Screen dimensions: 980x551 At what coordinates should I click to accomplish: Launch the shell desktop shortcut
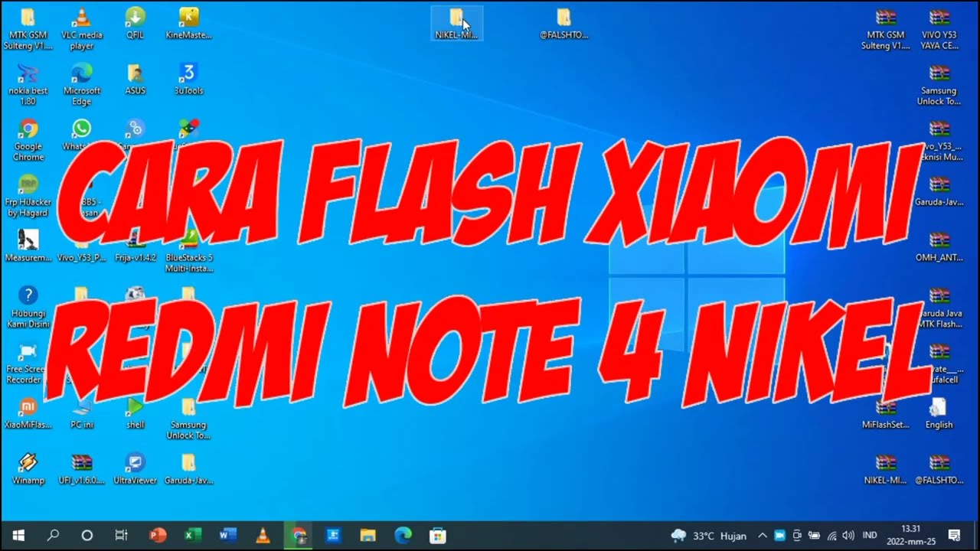click(x=136, y=414)
